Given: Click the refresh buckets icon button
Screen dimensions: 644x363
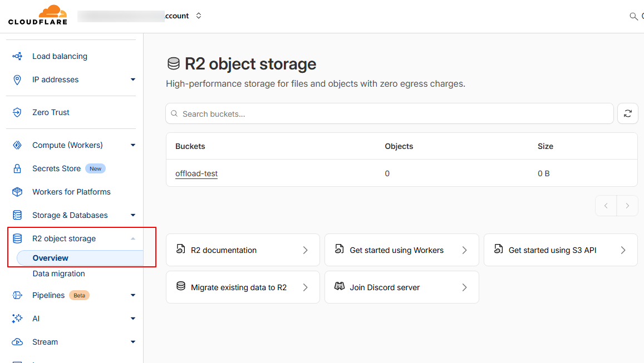Looking at the screenshot, I should coord(627,113).
